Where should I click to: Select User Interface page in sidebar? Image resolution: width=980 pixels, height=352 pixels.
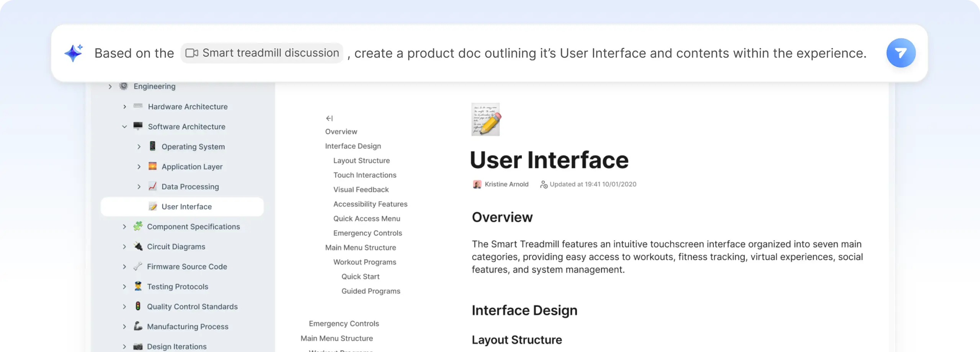coord(186,207)
